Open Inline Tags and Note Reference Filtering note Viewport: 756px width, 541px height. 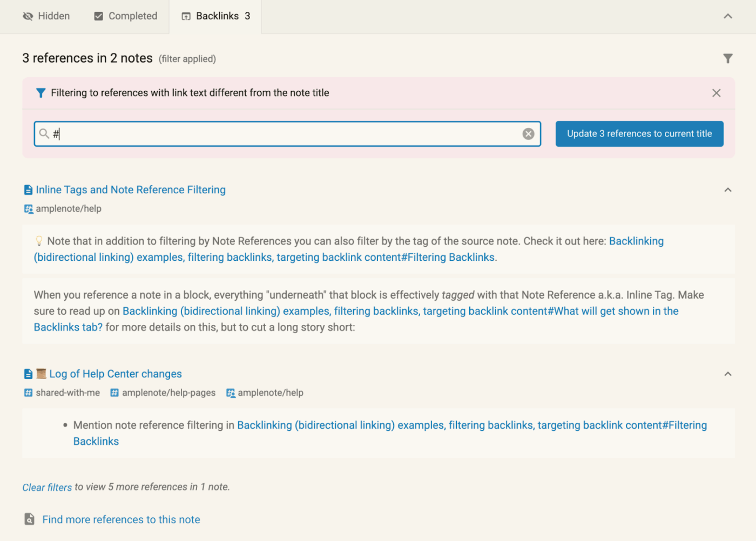click(131, 190)
